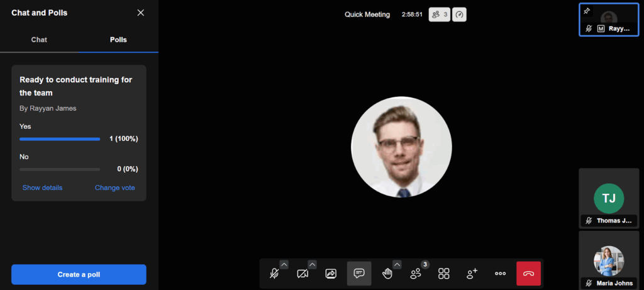
Task: Raise your hand using the hand icon
Action: pos(387,274)
